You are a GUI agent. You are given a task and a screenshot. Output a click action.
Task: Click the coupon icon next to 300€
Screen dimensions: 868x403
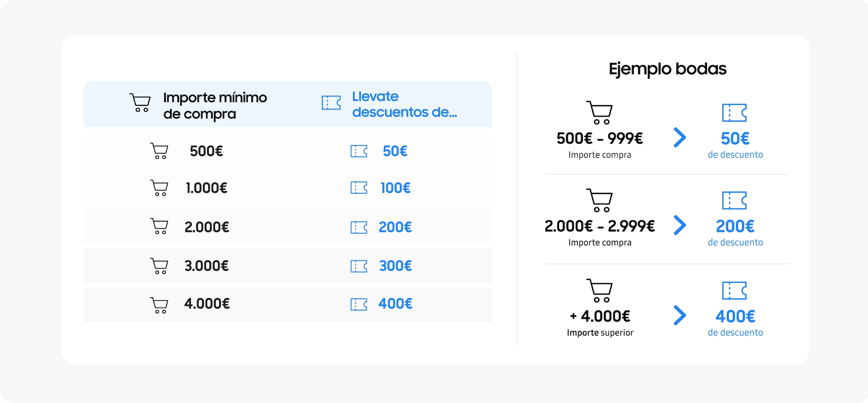(359, 266)
